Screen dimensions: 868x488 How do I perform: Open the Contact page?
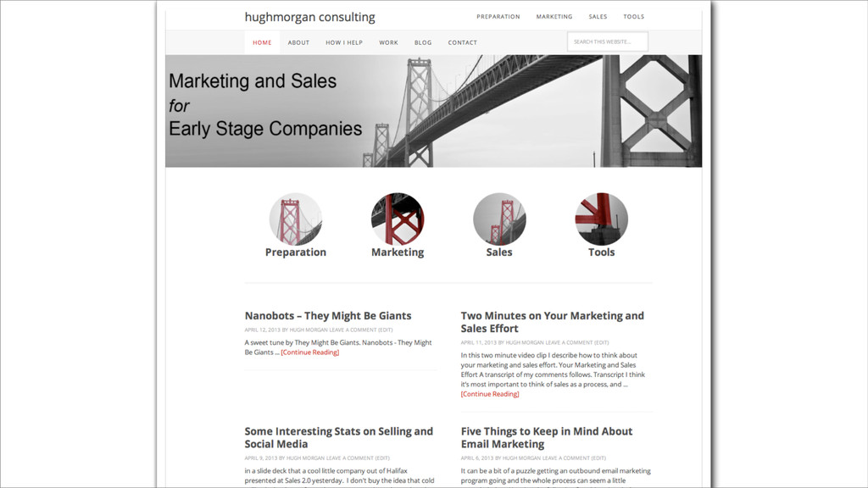462,42
